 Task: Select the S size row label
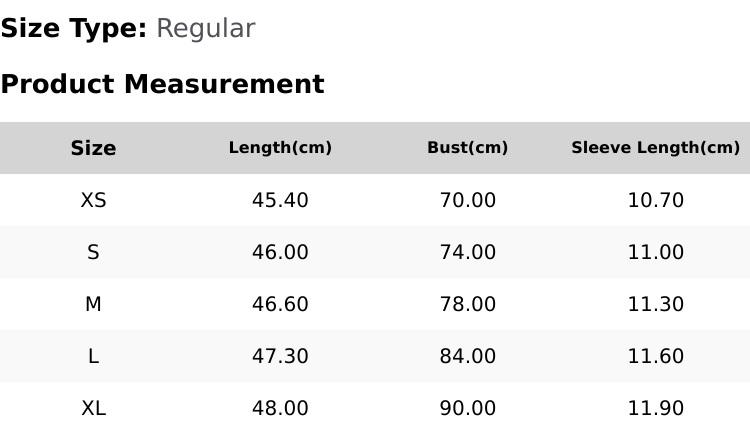pos(93,252)
